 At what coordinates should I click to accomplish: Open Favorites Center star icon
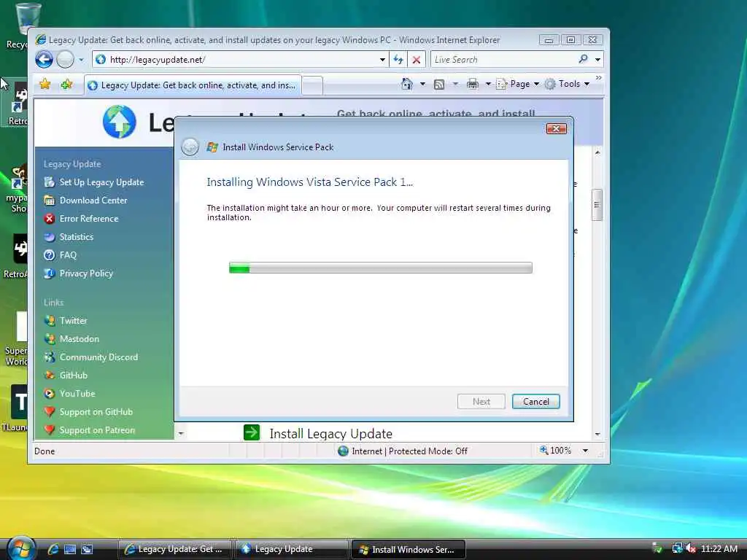point(44,85)
